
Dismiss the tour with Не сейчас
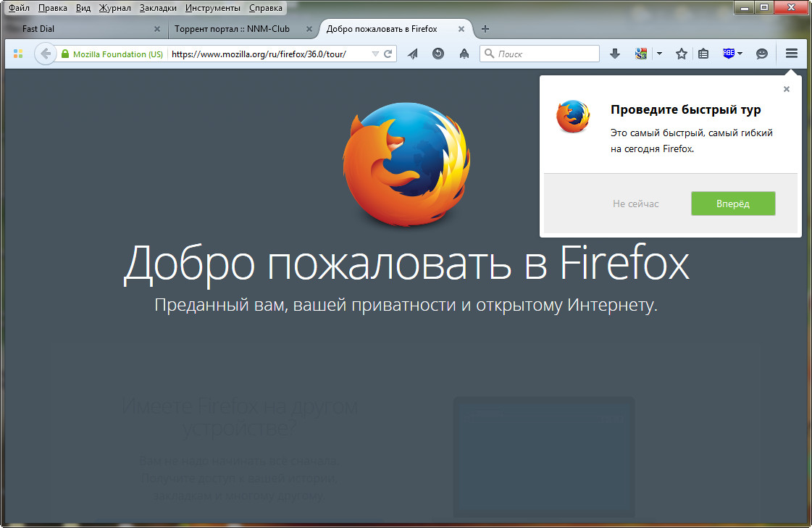(x=635, y=204)
